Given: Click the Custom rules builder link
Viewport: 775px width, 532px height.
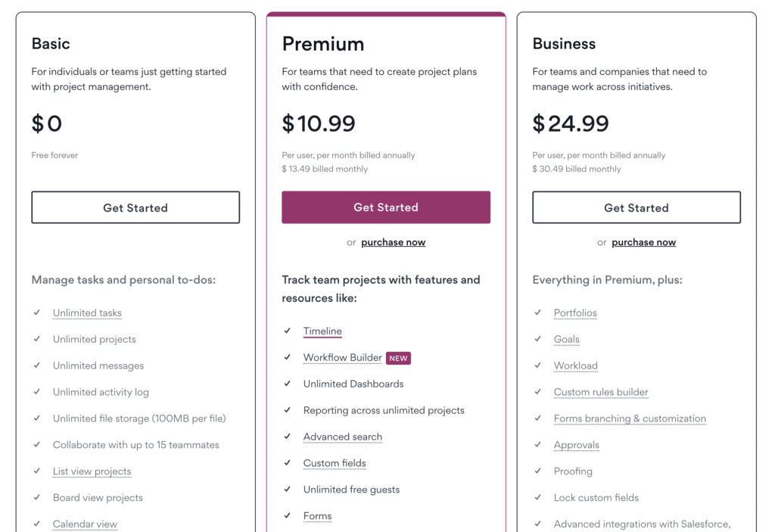Looking at the screenshot, I should pyautogui.click(x=600, y=392).
